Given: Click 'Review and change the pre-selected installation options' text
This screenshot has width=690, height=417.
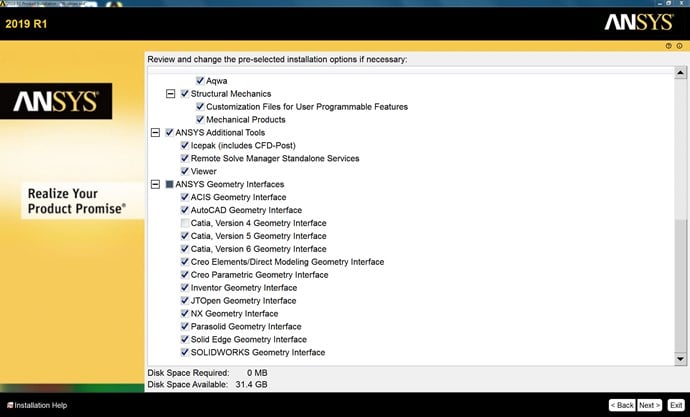Looking at the screenshot, I should coord(277,59).
